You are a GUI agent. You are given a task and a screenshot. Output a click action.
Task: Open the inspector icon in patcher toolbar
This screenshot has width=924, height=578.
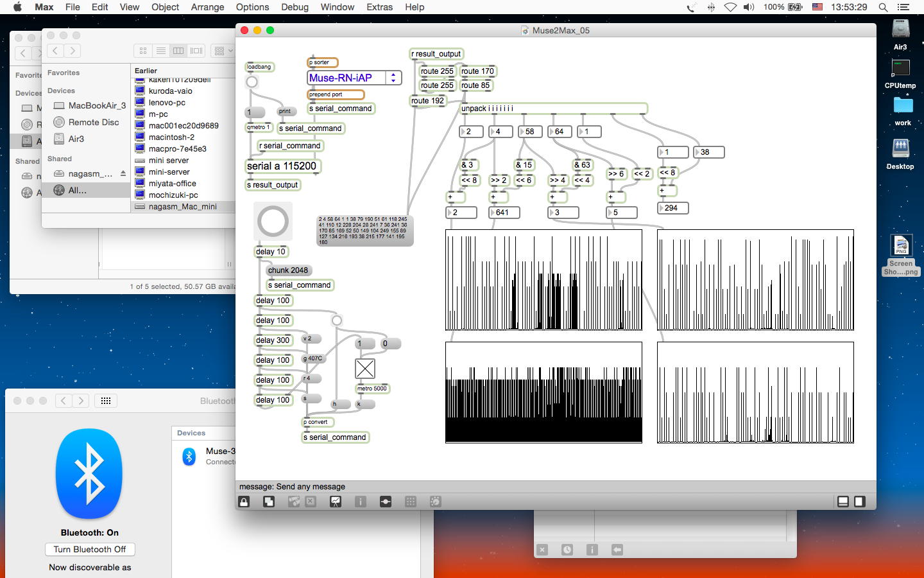pos(361,502)
